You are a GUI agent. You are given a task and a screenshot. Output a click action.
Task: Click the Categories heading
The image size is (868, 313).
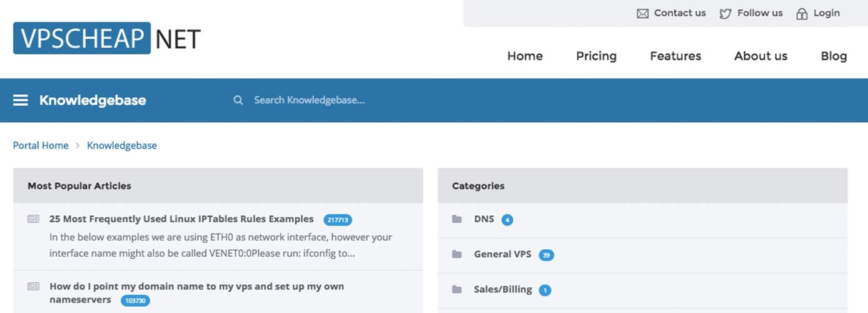478,186
